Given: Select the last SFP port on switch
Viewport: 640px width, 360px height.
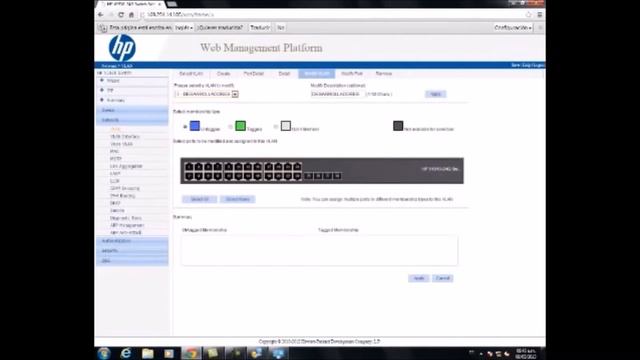Looking at the screenshot, I should (x=337, y=176).
